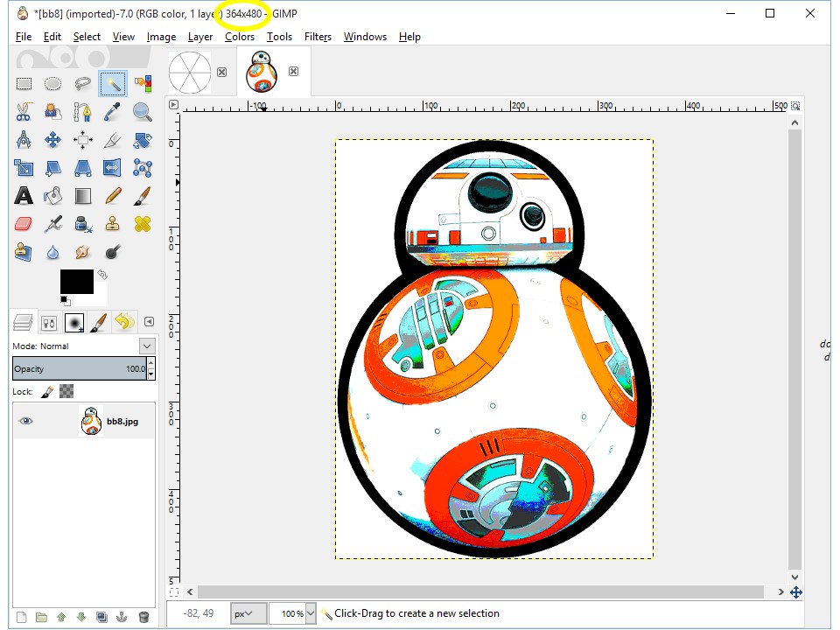
Task: Select the Paintbrush tool
Action: tap(142, 195)
